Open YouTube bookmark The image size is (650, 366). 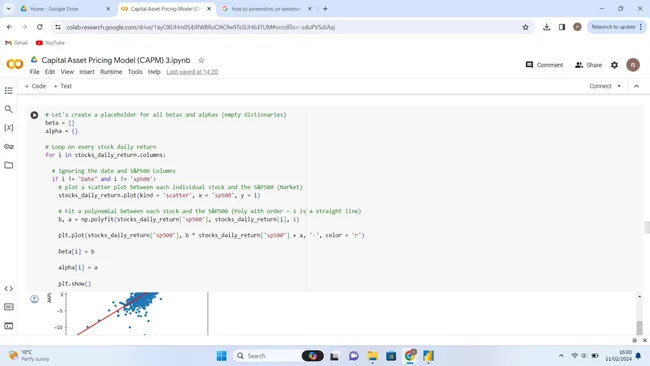(x=50, y=43)
